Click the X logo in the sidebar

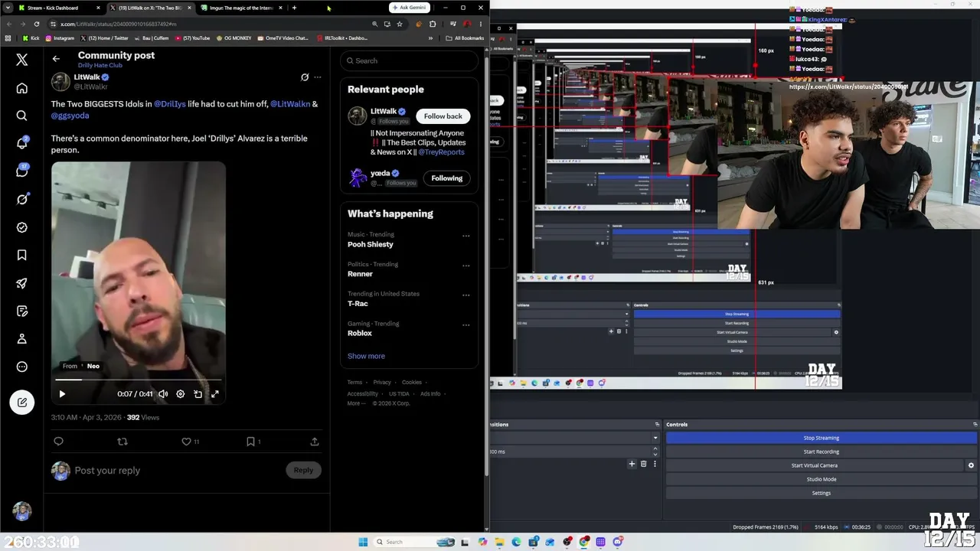tap(21, 60)
